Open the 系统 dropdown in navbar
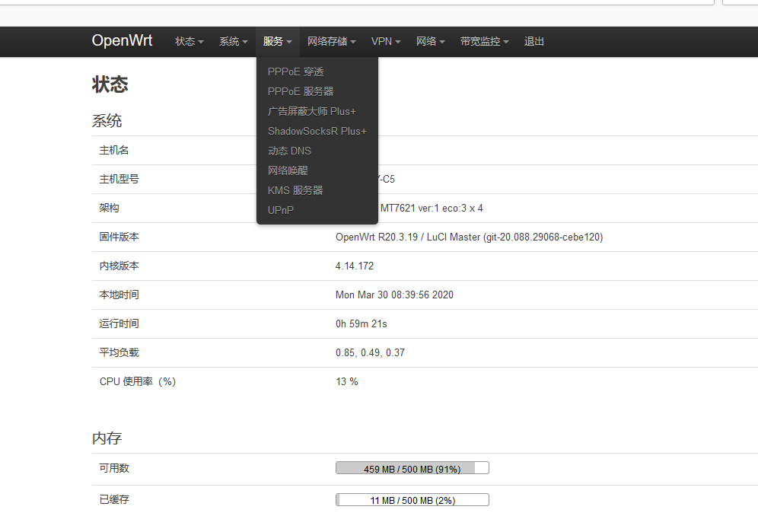Viewport: 758px width, 532px height. [x=233, y=42]
